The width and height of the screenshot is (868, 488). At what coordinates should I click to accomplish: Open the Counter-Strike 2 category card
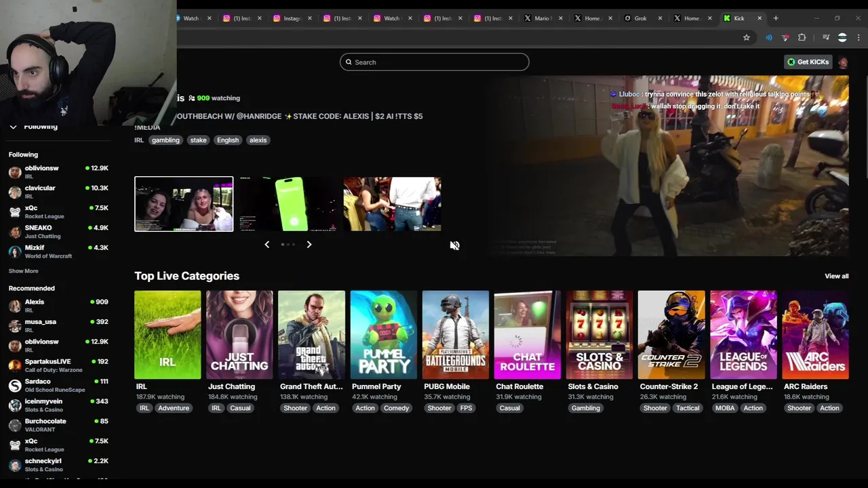tap(671, 335)
